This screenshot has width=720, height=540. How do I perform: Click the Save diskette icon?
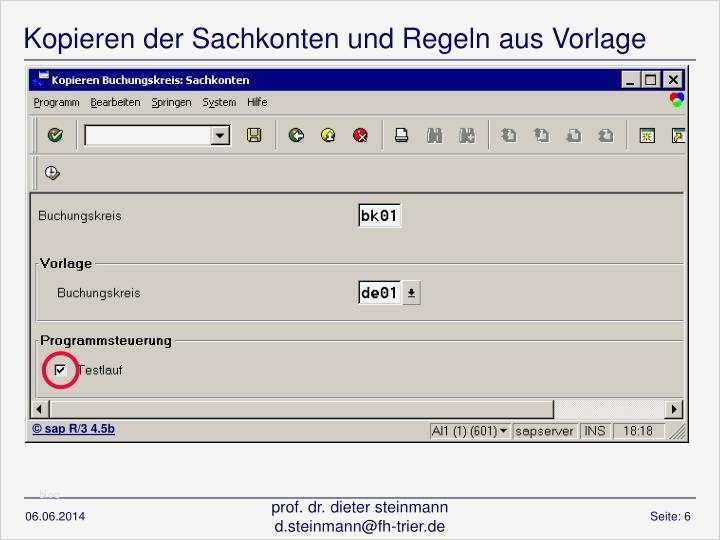point(254,135)
